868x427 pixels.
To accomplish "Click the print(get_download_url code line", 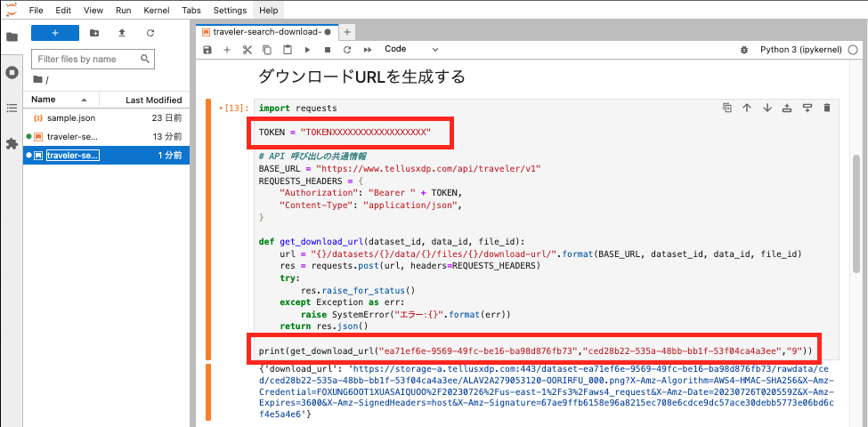I will tap(535, 351).
